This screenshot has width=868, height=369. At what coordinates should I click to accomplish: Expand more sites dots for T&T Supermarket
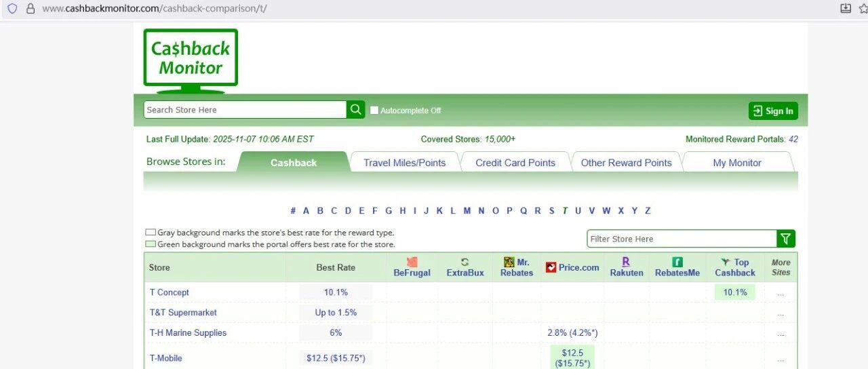[x=781, y=314]
